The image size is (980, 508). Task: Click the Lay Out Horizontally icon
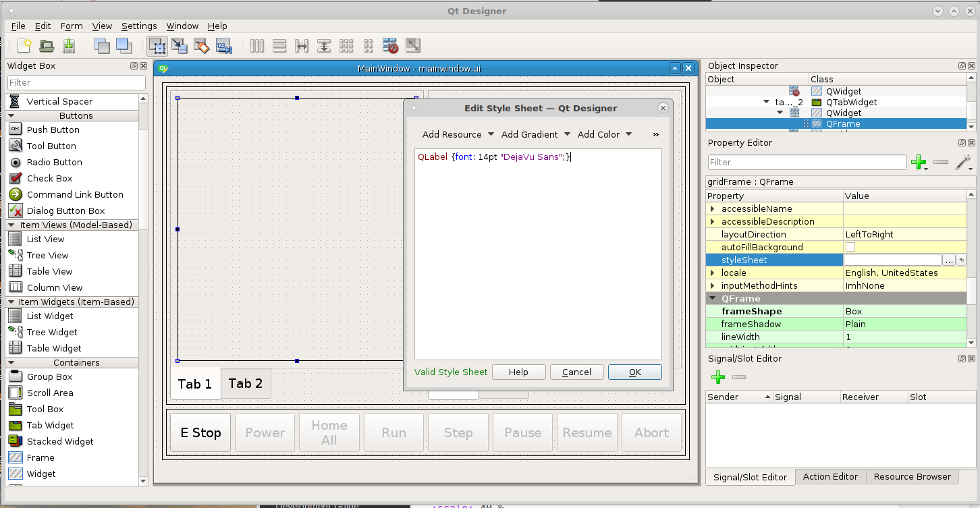coord(257,46)
